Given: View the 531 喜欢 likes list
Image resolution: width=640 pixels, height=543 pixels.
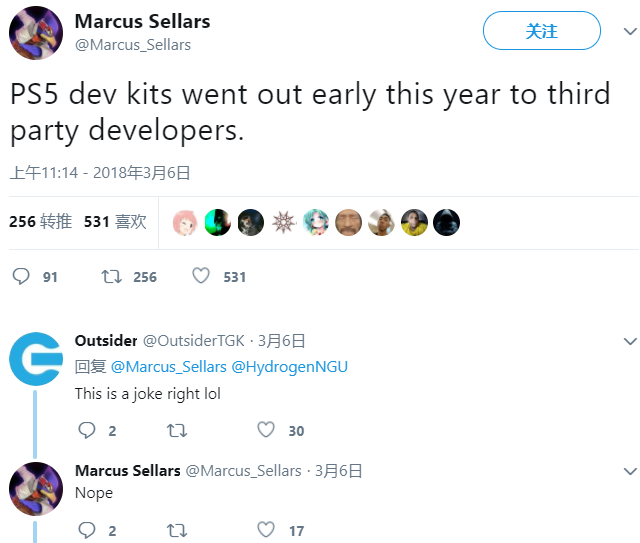Looking at the screenshot, I should click(x=115, y=221).
